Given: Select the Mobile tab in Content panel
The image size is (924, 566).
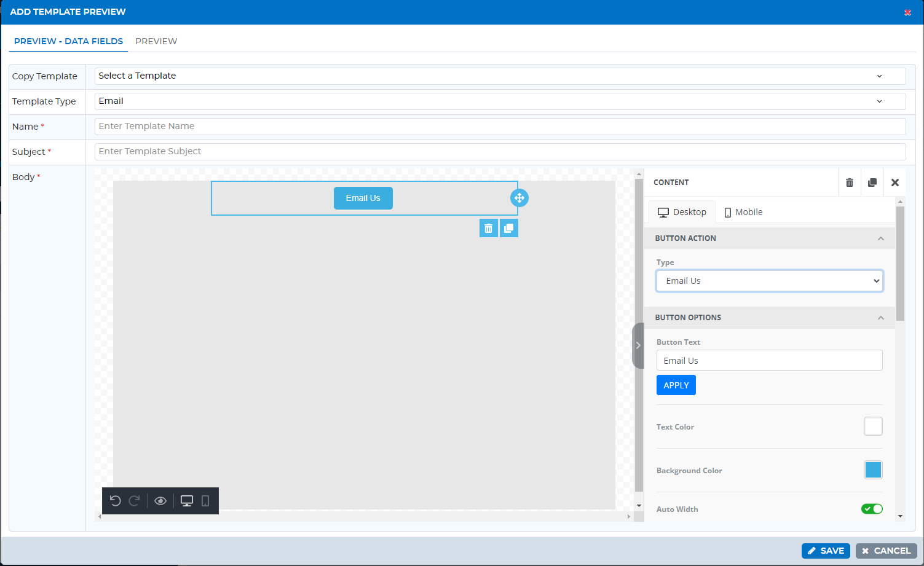Looking at the screenshot, I should (x=743, y=212).
